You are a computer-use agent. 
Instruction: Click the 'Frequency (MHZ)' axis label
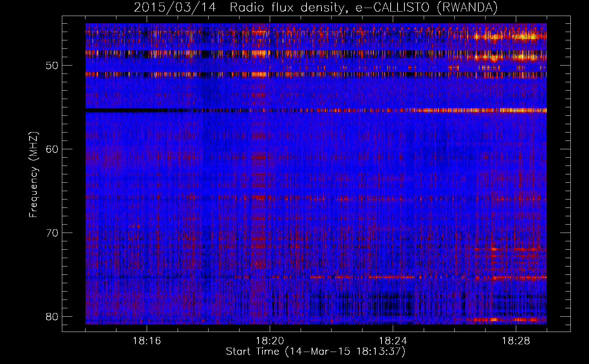[x=33, y=175]
